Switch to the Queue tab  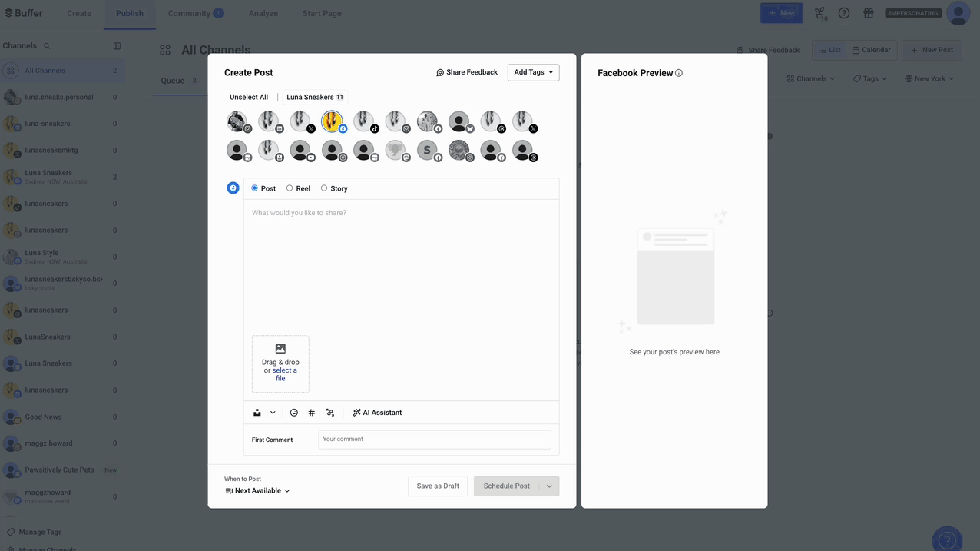[x=178, y=81]
